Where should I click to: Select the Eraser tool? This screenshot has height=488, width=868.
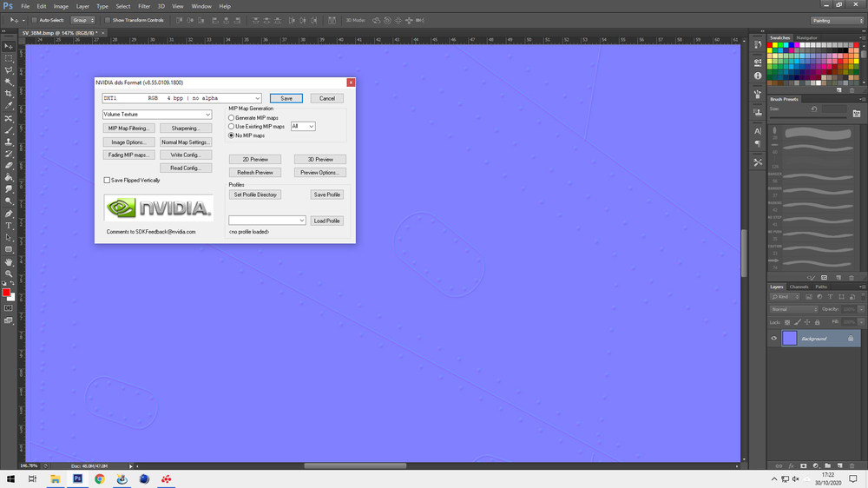9,166
